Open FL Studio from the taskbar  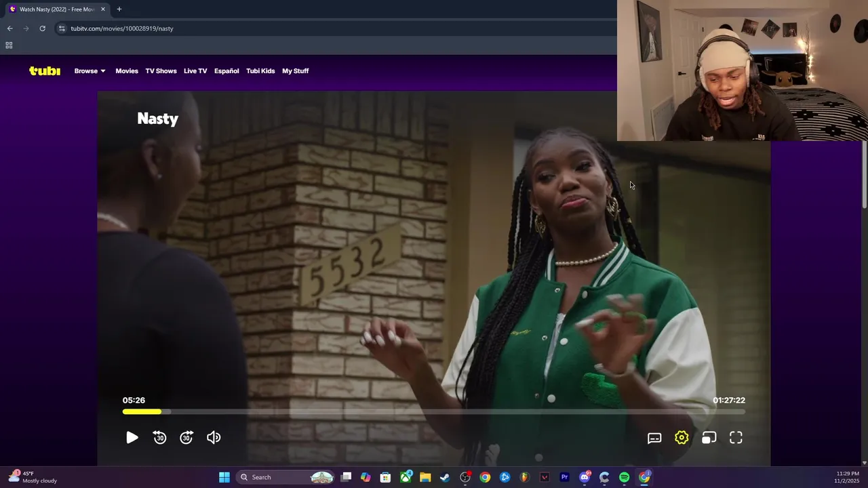click(x=524, y=477)
